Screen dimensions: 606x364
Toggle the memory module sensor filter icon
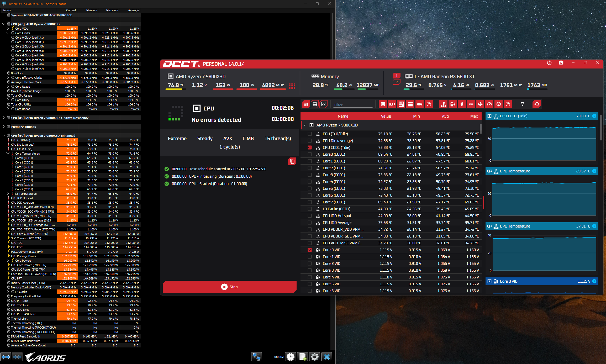(420, 104)
